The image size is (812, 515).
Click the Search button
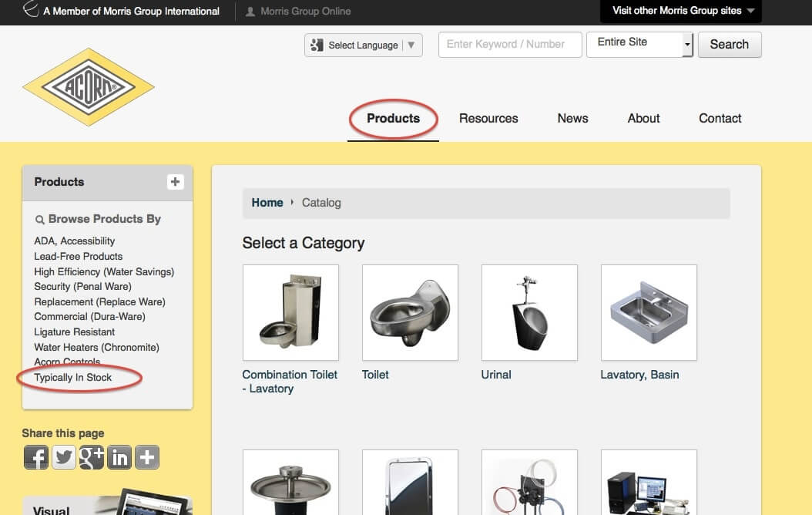(x=730, y=45)
